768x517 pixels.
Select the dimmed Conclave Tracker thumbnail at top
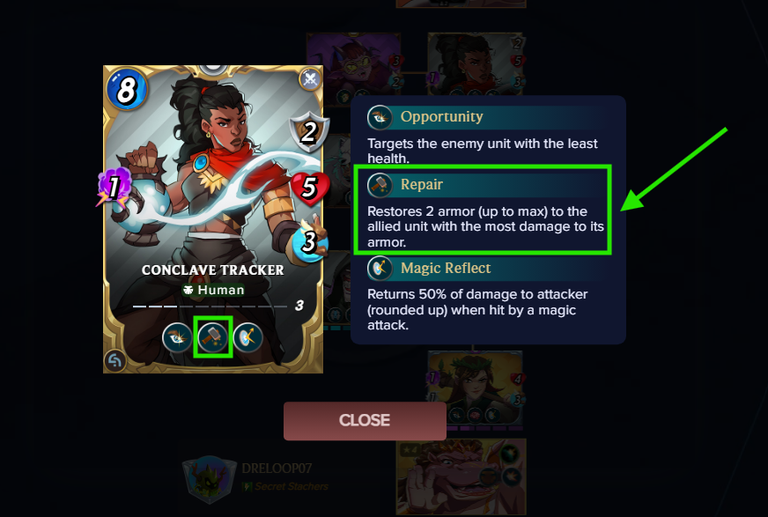click(476, 64)
